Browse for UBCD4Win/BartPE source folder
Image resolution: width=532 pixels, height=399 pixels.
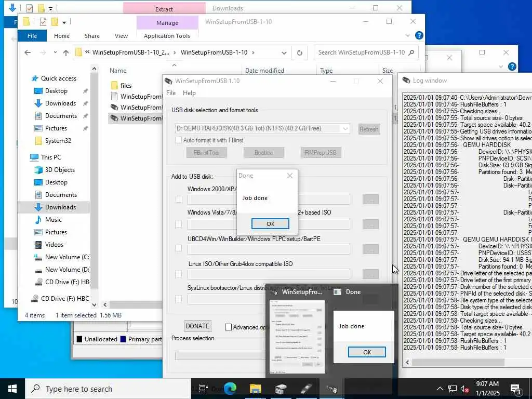(x=370, y=249)
